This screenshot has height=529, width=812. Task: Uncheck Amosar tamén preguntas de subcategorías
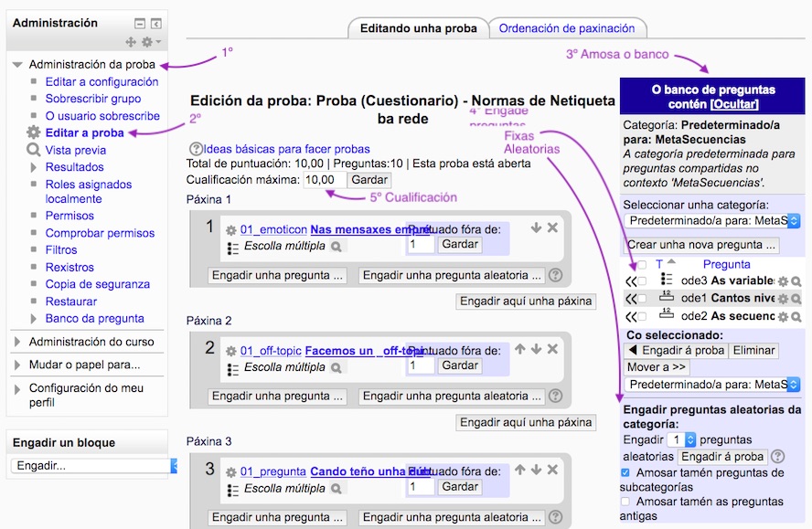625,472
